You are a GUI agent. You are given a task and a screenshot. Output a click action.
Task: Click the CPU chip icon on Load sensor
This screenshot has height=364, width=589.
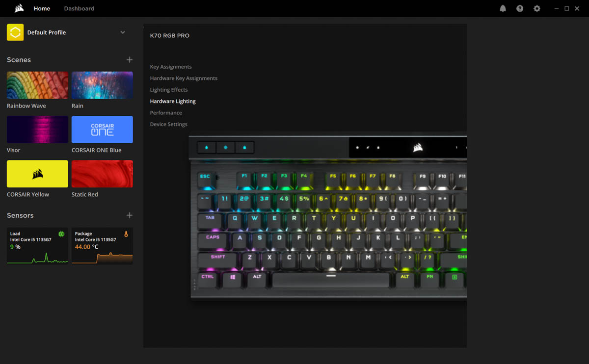pyautogui.click(x=61, y=234)
